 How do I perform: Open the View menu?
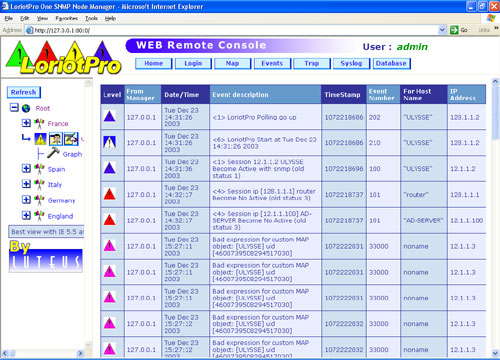[x=42, y=18]
